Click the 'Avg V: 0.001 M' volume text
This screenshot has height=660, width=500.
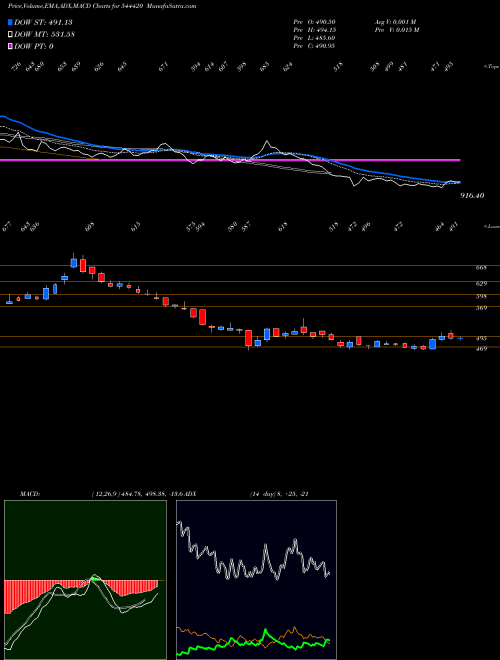click(x=396, y=22)
